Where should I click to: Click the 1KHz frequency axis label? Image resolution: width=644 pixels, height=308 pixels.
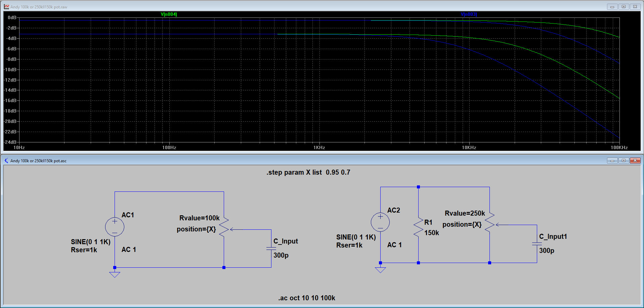coord(319,147)
